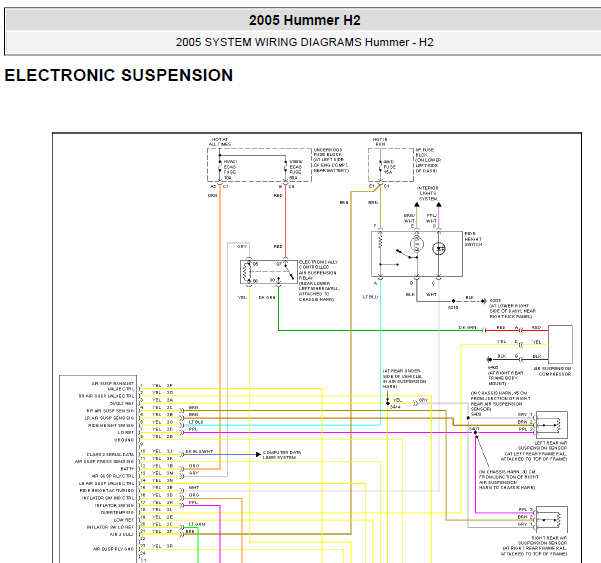
Task: Click the air suspension compressor box
Action: [560, 344]
